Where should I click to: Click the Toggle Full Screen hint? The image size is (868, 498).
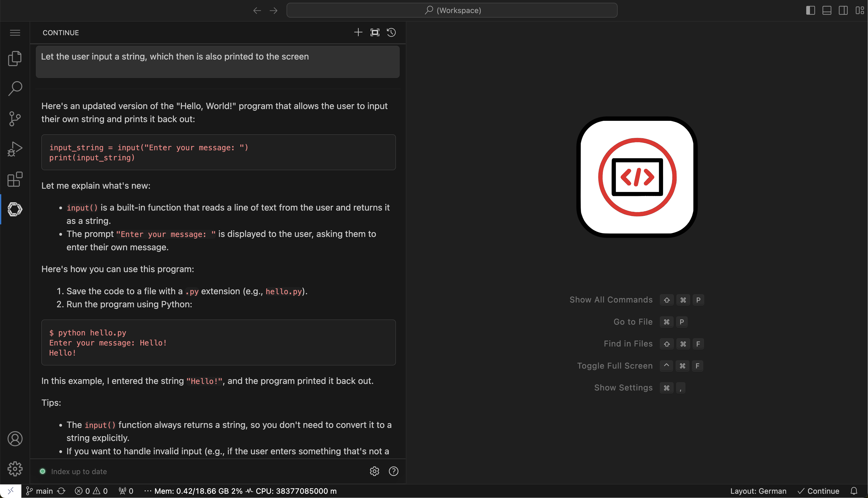point(615,366)
